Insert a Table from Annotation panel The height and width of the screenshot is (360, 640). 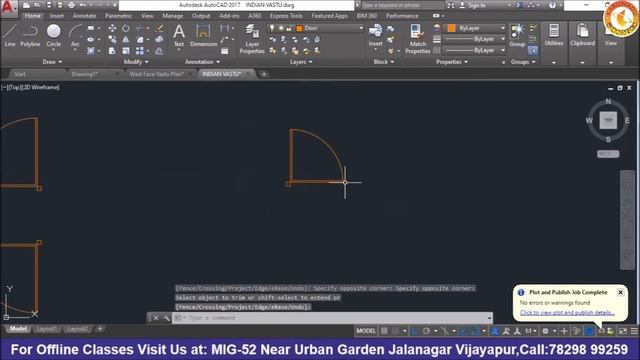click(x=224, y=51)
